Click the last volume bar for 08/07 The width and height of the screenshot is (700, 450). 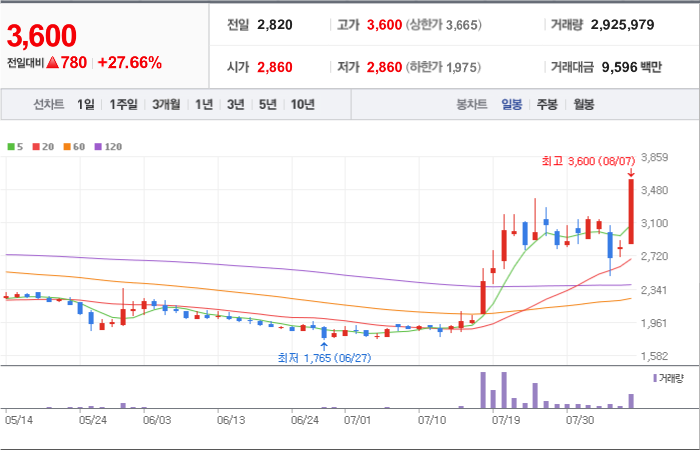631,401
